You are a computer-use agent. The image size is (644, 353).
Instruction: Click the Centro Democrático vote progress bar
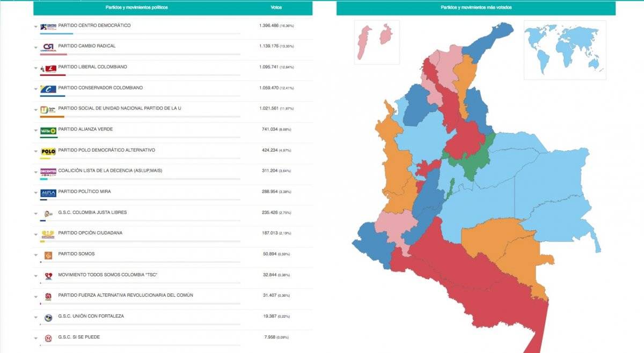click(140, 33)
